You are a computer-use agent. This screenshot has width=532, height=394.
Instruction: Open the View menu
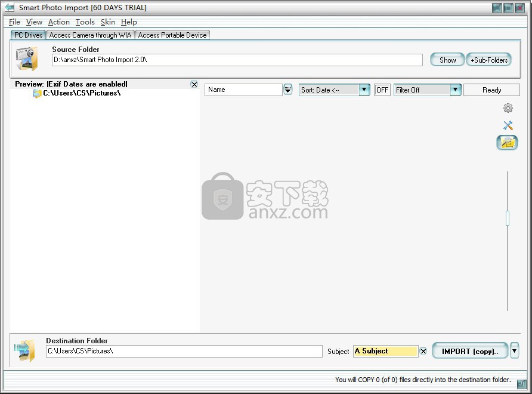(34, 22)
